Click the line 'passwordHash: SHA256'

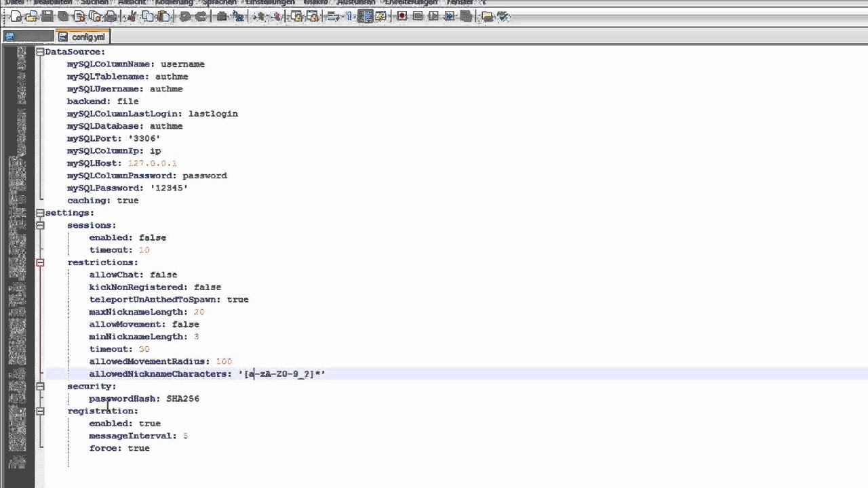click(144, 399)
